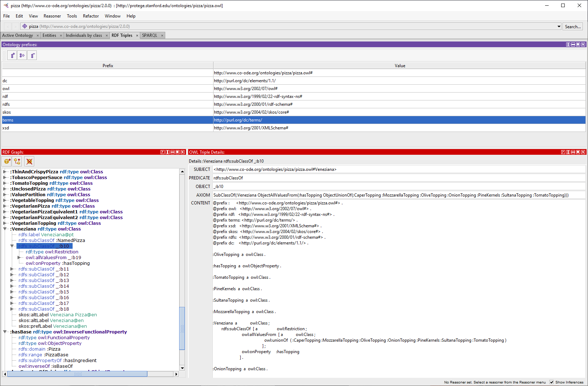Expand the rdfs:subClassOf _:b15 node
Viewport: 588px width, 386px height.
[12, 292]
